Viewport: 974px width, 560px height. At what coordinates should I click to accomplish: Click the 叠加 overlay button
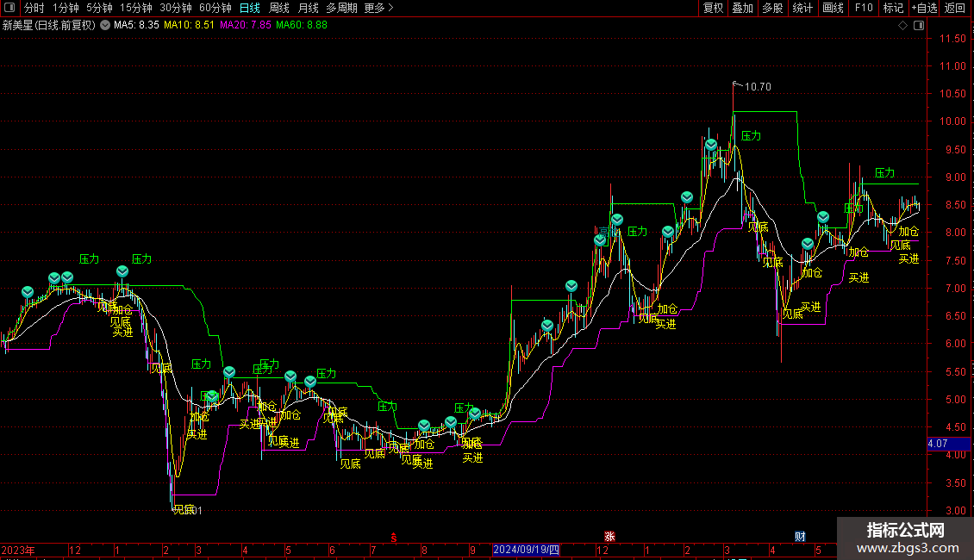743,8
